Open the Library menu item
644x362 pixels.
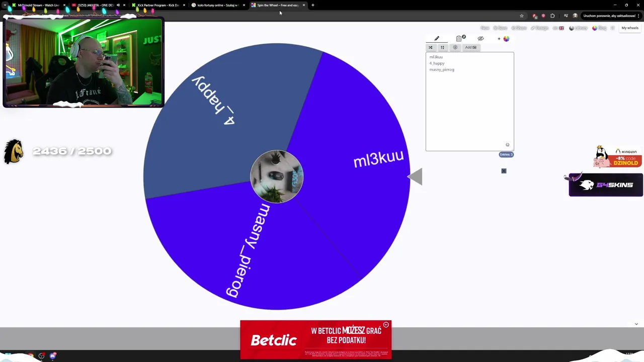click(578, 28)
